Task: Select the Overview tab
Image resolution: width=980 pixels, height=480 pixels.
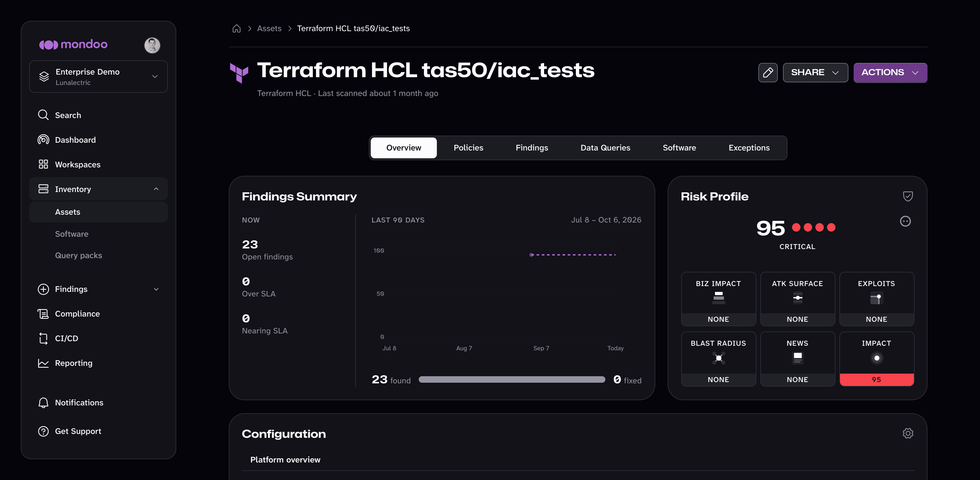Action: [404, 148]
